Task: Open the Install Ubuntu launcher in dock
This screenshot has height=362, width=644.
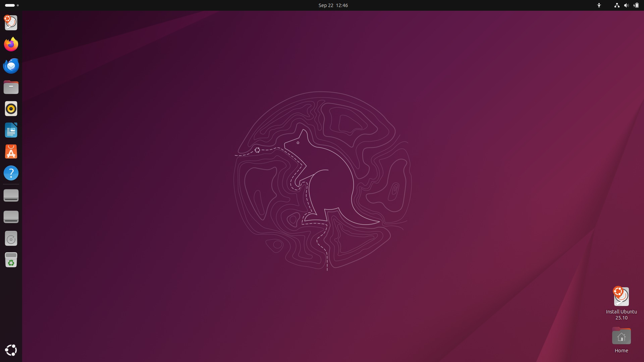Action: click(11, 23)
